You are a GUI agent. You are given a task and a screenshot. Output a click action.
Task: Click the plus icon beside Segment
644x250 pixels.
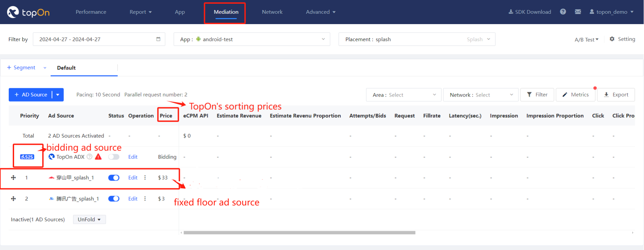click(x=9, y=67)
